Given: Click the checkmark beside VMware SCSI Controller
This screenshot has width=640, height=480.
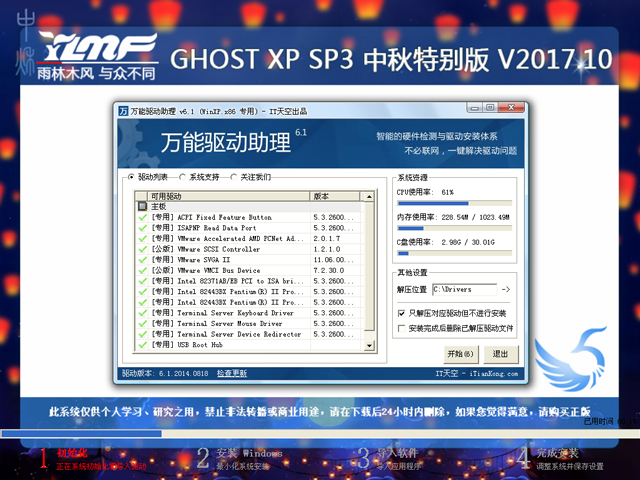Looking at the screenshot, I should (143, 249).
